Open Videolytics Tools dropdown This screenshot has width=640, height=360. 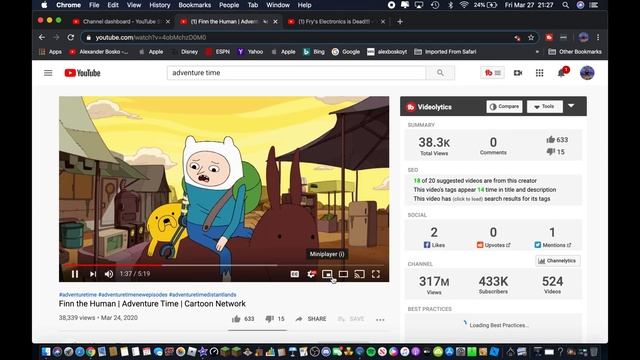[x=544, y=107]
